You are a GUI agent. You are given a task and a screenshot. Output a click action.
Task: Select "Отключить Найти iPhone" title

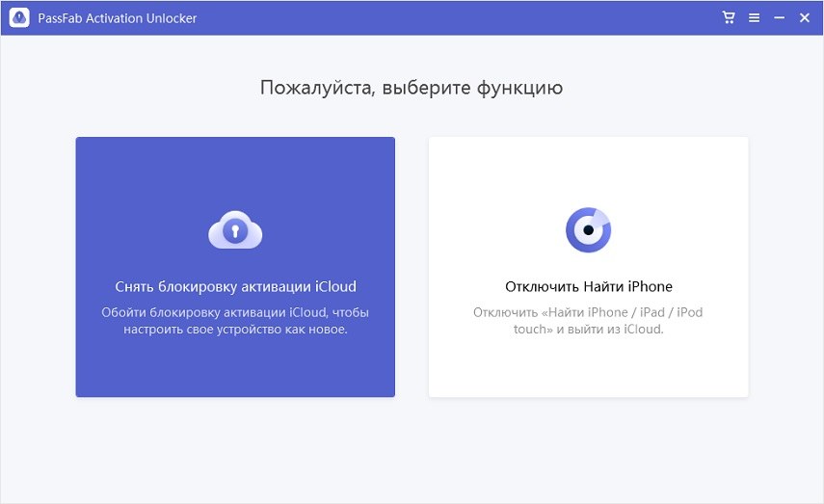click(x=588, y=286)
